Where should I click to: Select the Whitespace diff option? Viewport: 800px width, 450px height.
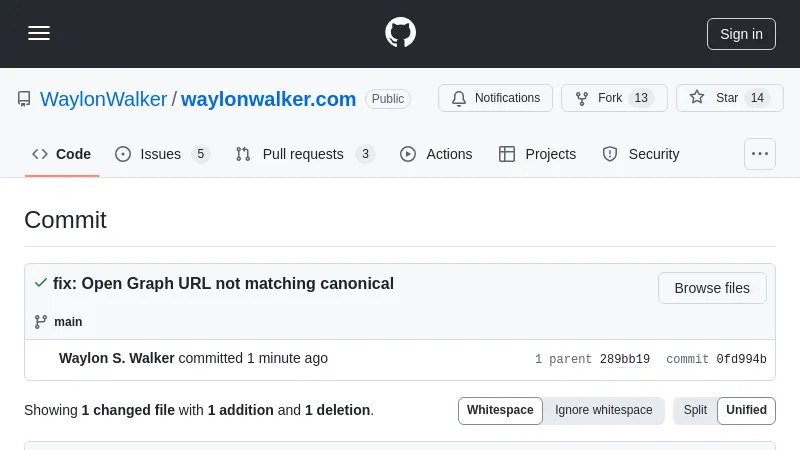click(x=500, y=410)
